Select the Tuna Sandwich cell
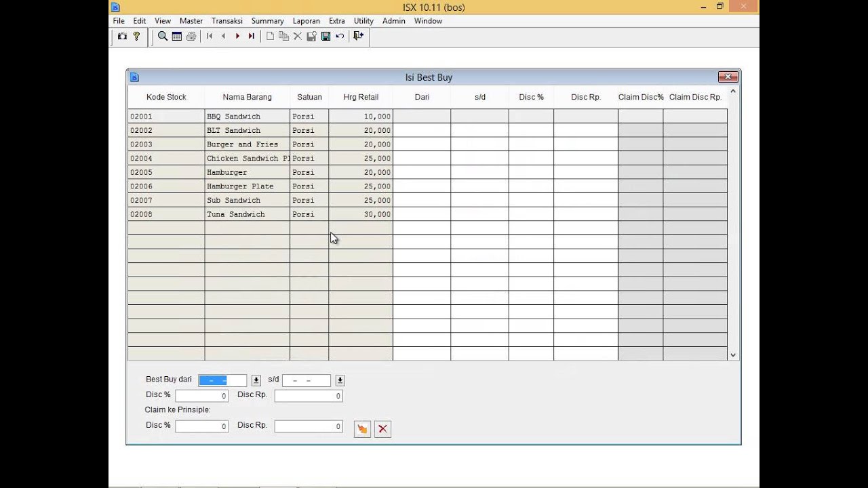Screen dimensions: 868x488 (248, 214)
